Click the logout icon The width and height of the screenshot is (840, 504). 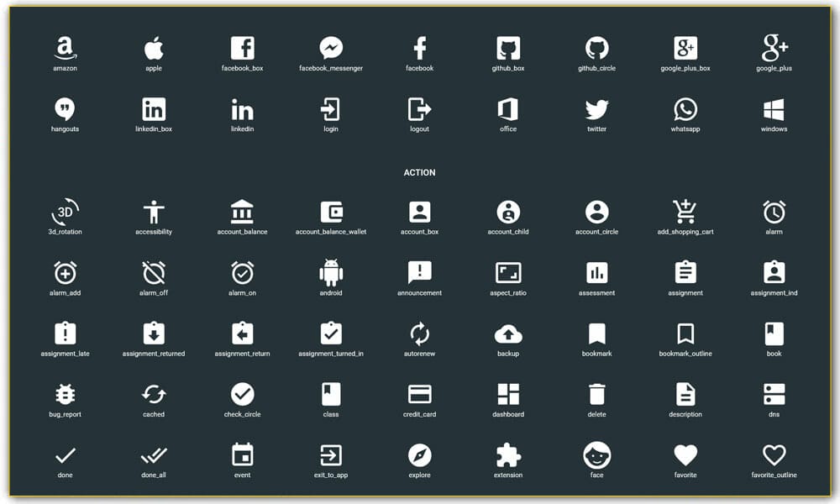[x=419, y=109]
